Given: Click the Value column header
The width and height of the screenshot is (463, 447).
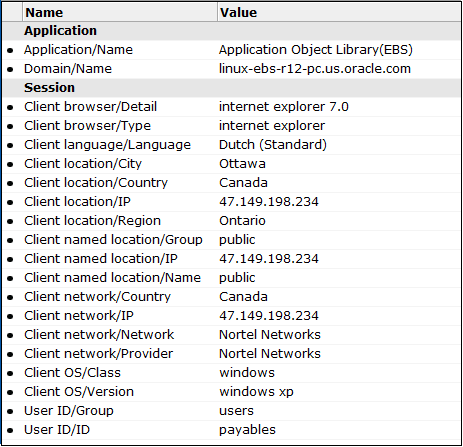Looking at the screenshot, I should tap(339, 12).
